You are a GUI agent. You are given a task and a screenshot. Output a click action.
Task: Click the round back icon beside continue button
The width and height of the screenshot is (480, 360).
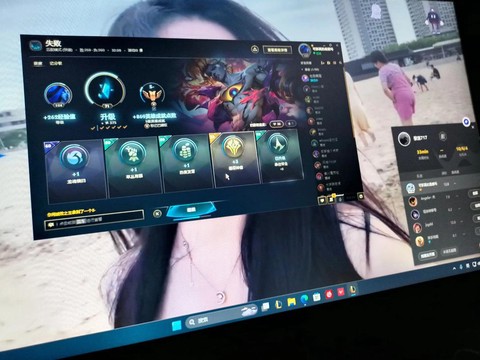[157, 213]
